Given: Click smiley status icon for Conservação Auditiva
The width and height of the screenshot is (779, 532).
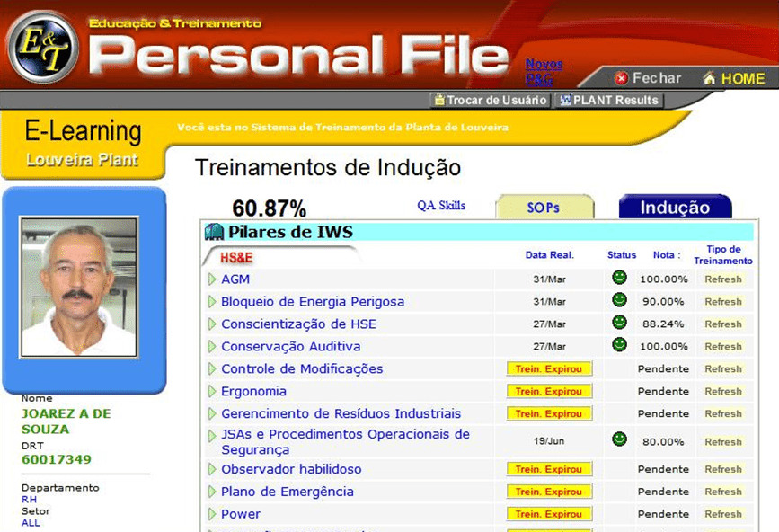Looking at the screenshot, I should (619, 345).
